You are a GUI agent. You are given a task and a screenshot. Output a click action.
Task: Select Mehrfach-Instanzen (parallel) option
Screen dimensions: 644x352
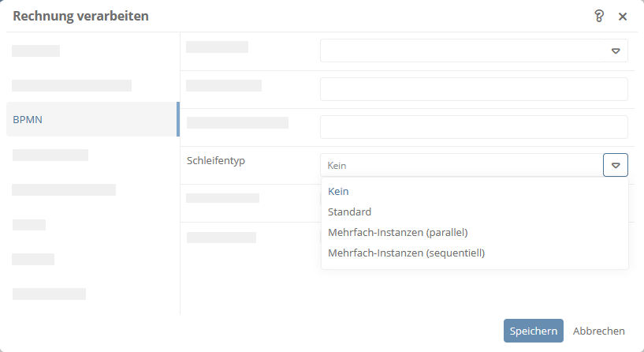click(x=397, y=232)
